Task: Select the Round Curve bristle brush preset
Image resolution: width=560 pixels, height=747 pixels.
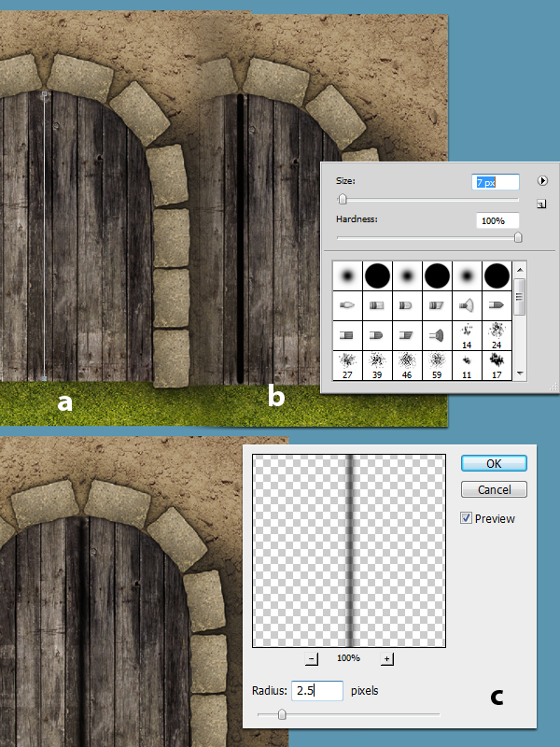Action: tap(407, 305)
